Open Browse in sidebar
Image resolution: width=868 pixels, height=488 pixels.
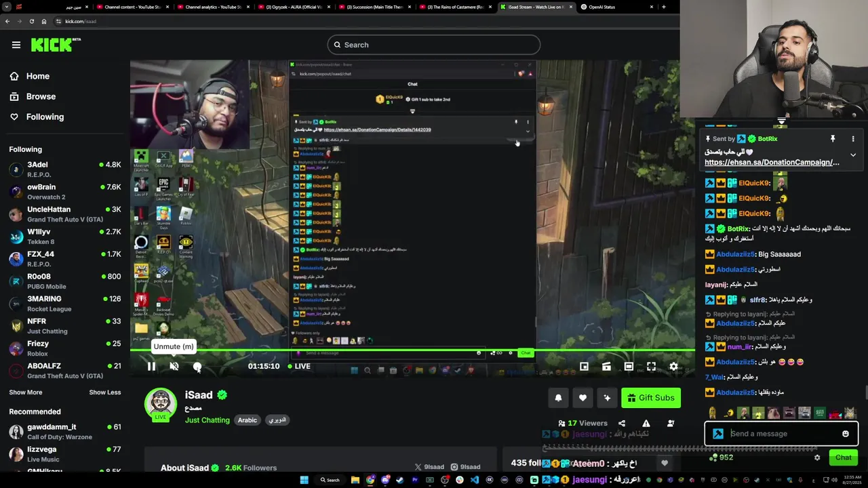coord(41,96)
